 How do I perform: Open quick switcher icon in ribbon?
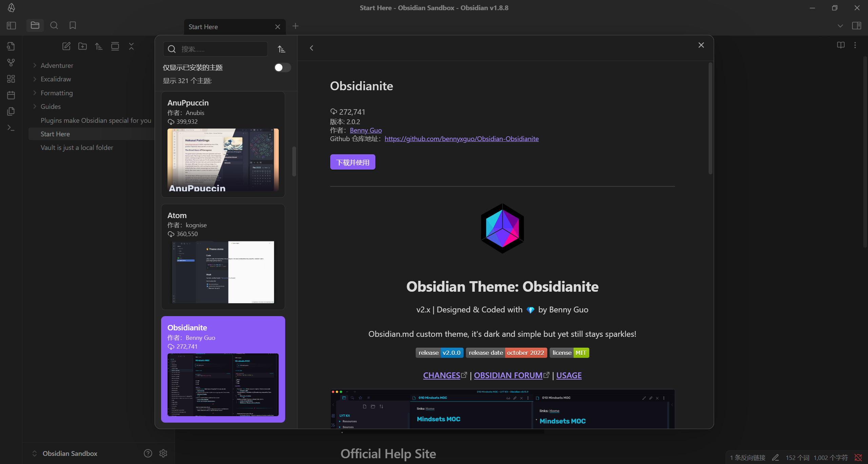coord(11,46)
